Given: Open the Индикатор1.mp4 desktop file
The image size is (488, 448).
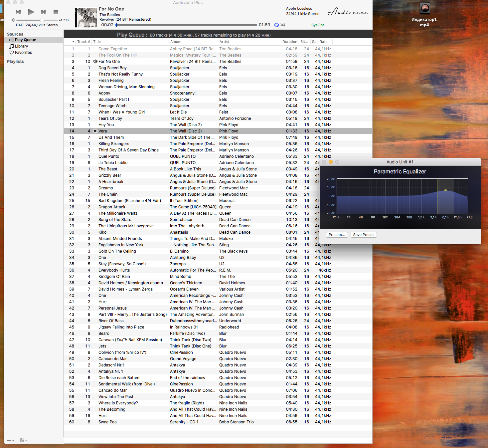Looking at the screenshot, I should coord(424,15).
